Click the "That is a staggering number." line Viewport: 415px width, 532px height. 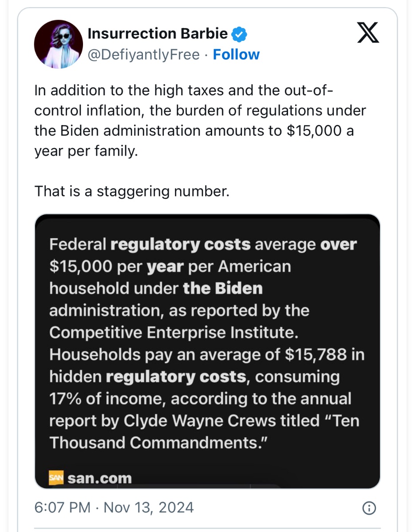(131, 192)
